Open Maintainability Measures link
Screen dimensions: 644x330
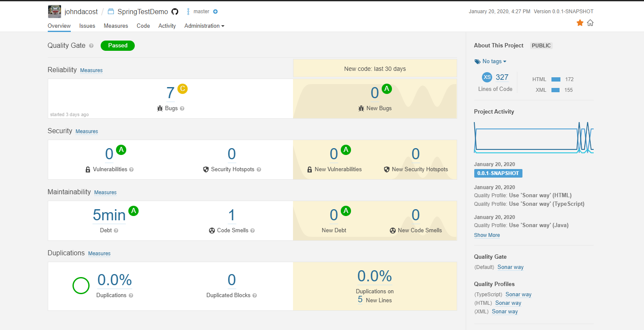click(105, 193)
